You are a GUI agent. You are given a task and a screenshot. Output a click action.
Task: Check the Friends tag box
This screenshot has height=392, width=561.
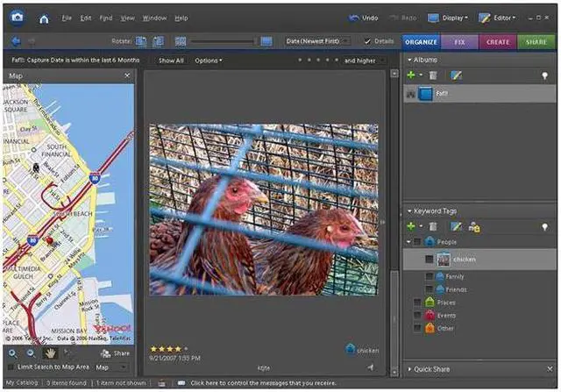point(429,289)
